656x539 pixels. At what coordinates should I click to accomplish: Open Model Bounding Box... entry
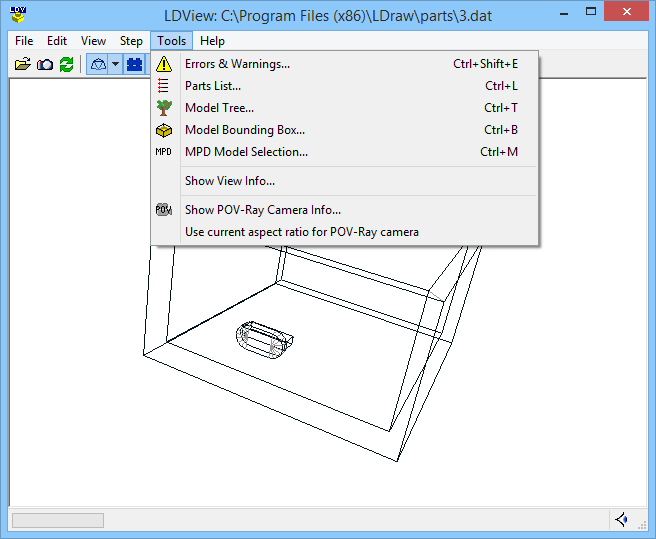(x=344, y=130)
